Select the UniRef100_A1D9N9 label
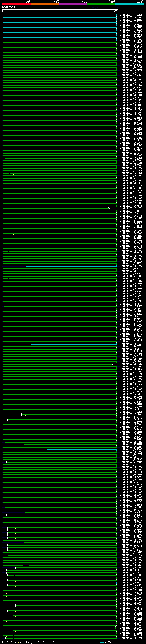The width and height of the screenshot is (146, 644). click(131, 281)
